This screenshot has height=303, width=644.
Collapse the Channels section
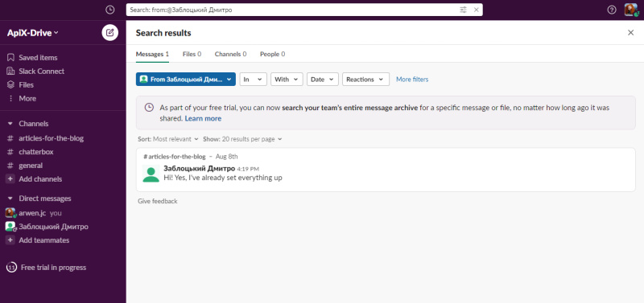pyautogui.click(x=10, y=124)
